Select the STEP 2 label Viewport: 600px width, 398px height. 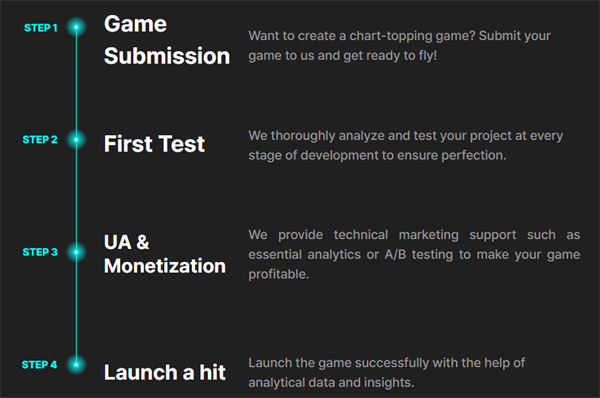pos(40,140)
